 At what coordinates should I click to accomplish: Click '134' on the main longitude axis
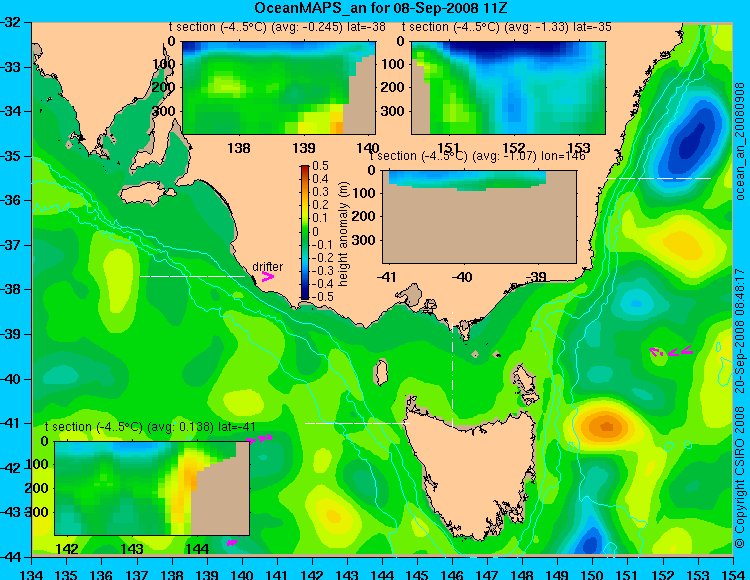coord(32,575)
